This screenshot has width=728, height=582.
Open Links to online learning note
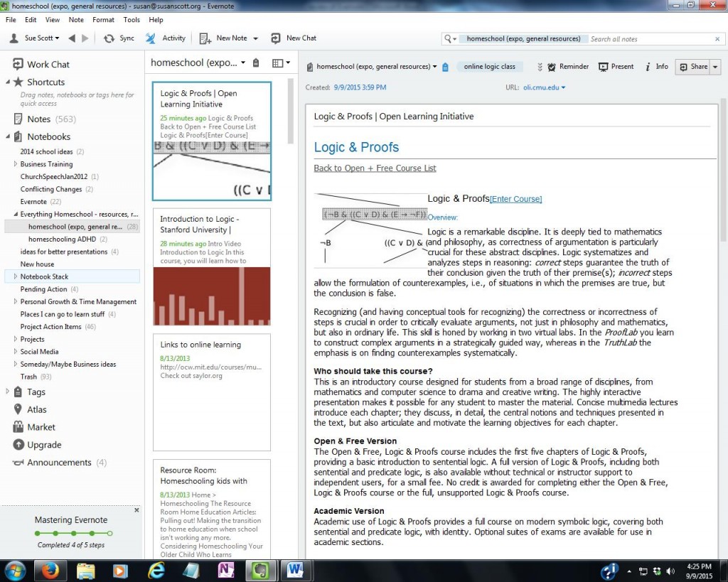(212, 392)
